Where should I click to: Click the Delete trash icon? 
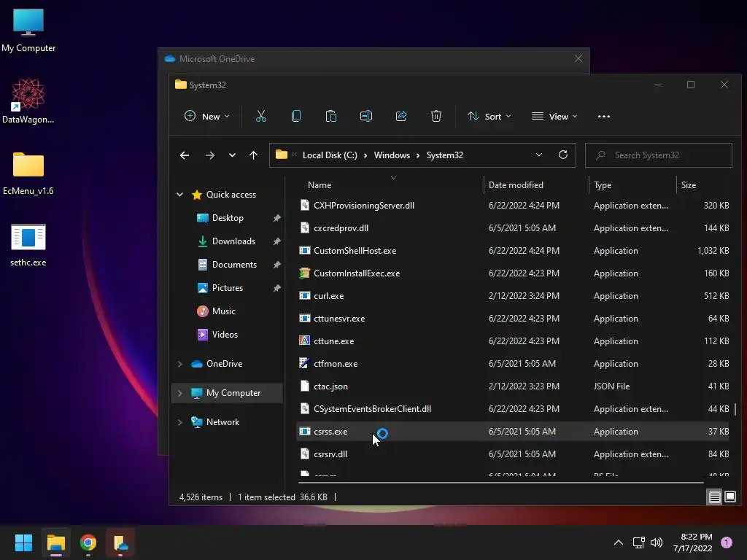(x=436, y=116)
